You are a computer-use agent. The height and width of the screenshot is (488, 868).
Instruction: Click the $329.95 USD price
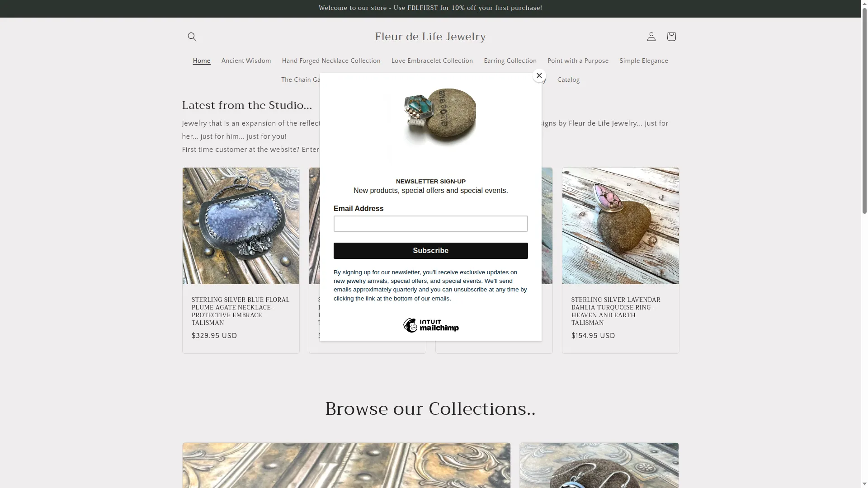[x=214, y=336]
